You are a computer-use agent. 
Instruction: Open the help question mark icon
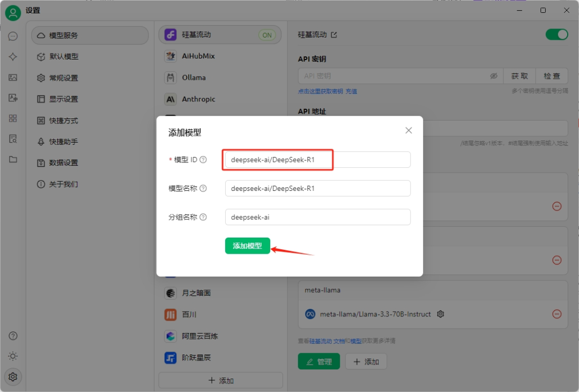coord(13,336)
